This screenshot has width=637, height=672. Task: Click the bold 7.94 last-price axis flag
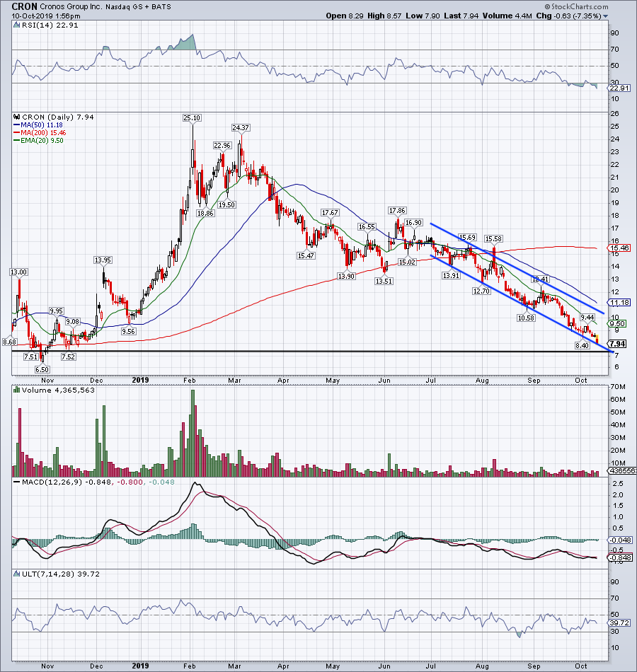618,344
